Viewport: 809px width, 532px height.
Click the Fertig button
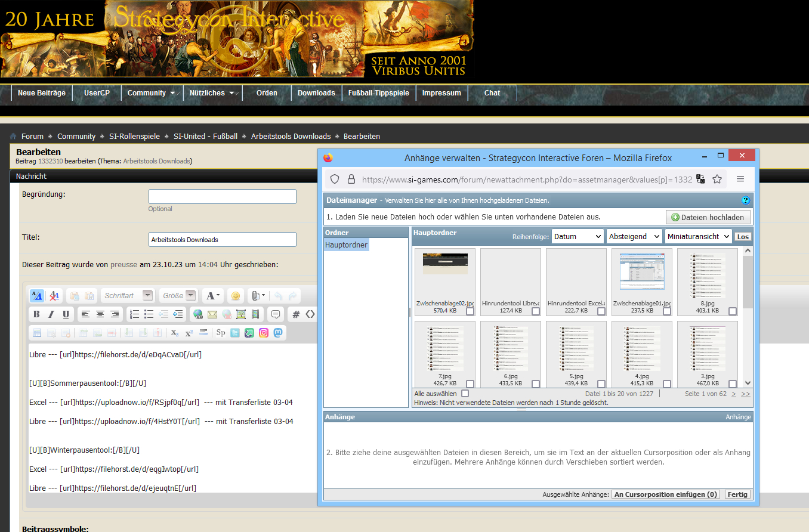[737, 494]
